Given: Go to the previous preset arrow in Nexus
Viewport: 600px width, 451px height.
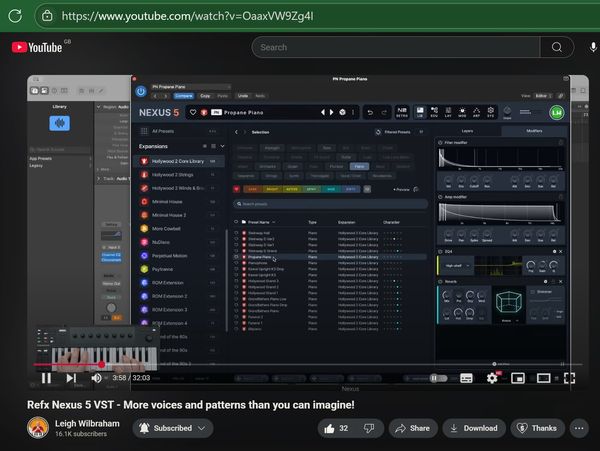Looking at the screenshot, I should tap(323, 112).
